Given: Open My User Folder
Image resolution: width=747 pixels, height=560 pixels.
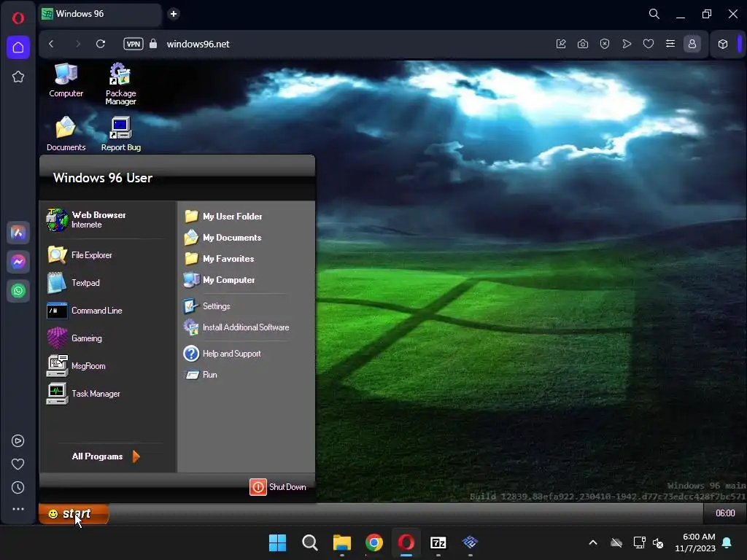Looking at the screenshot, I should (223, 216).
